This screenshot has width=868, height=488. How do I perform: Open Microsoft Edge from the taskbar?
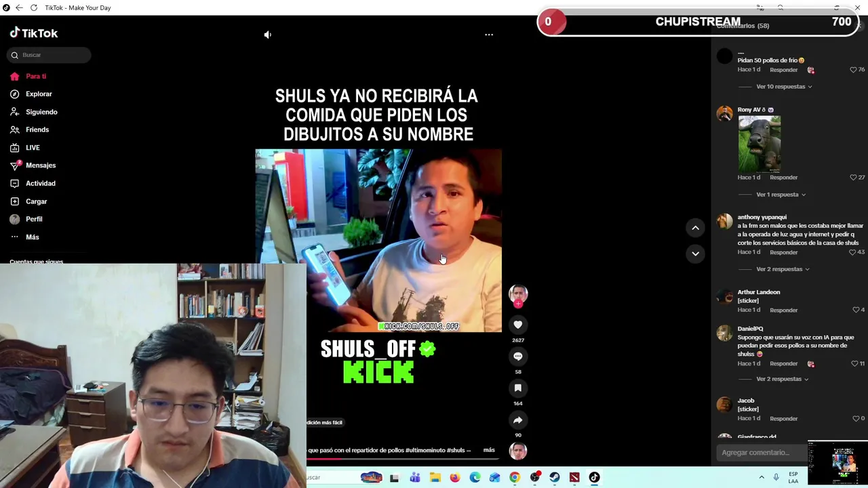click(475, 477)
